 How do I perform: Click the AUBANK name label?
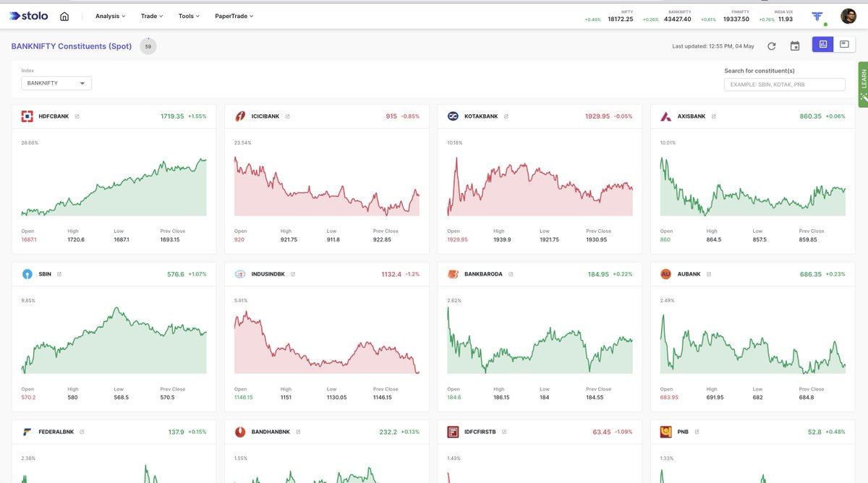pos(689,274)
